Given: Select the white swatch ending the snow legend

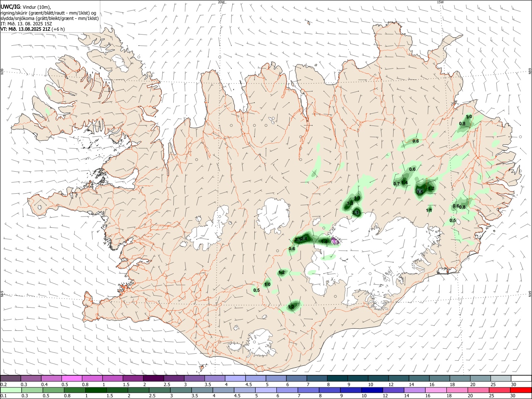Looking at the screenshot, I should pyautogui.click(x=521, y=378).
